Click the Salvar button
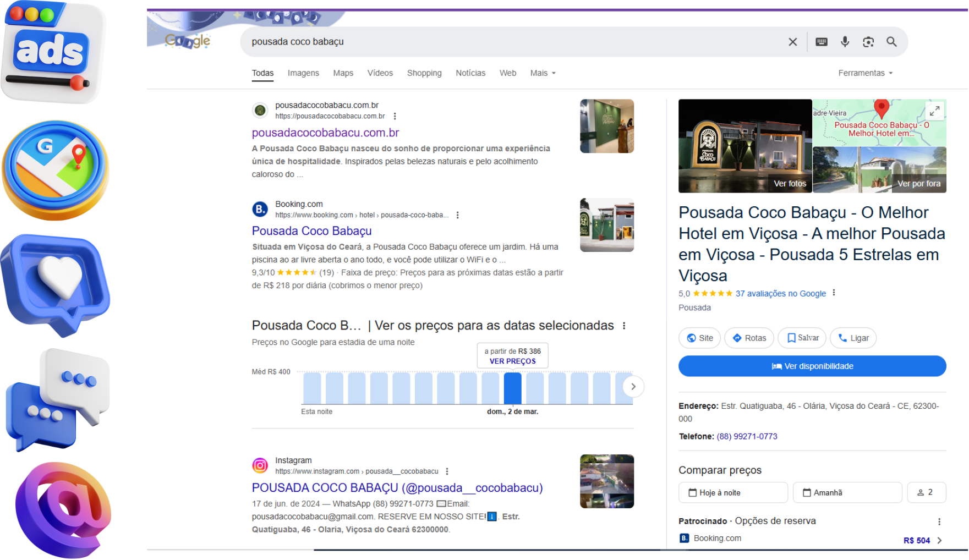Image resolution: width=969 pixels, height=560 pixels. click(x=802, y=338)
